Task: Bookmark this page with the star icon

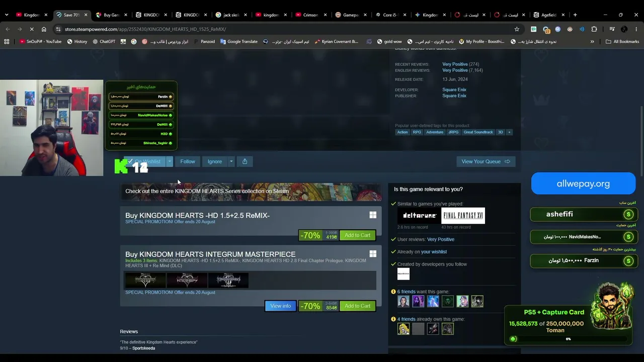Action: (517, 29)
